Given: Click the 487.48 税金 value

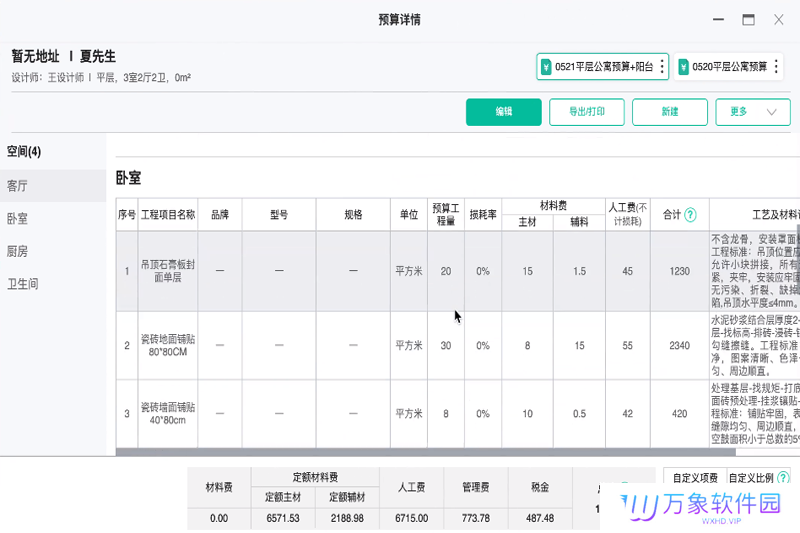Looking at the screenshot, I should (540, 518).
